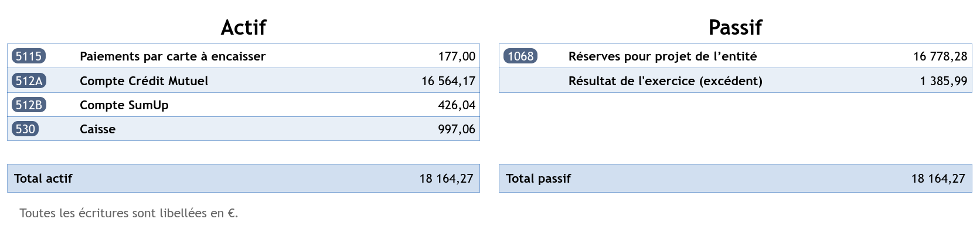Click the 512A account code badge
The width and height of the screenshot is (980, 232).
29,80
